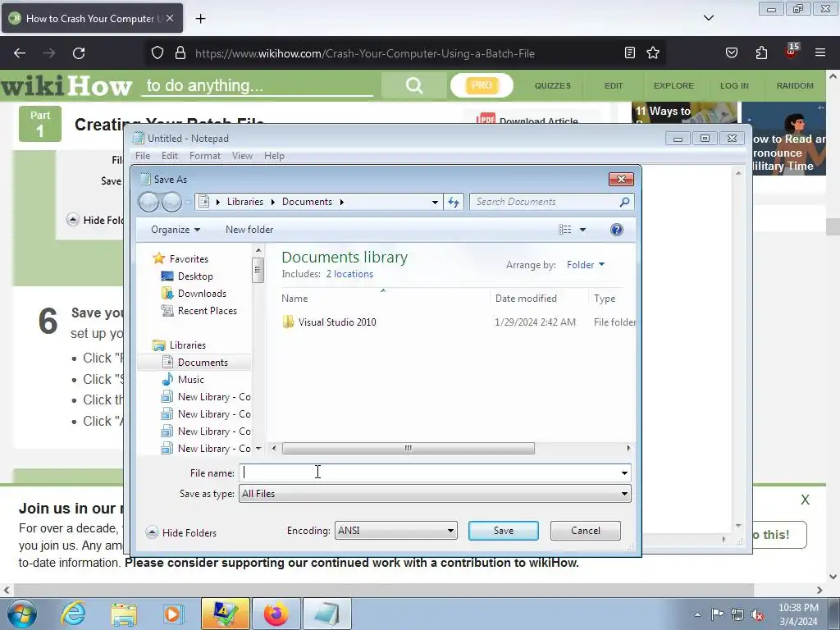
Task: Click the wikiHow PRO button
Action: click(482, 85)
